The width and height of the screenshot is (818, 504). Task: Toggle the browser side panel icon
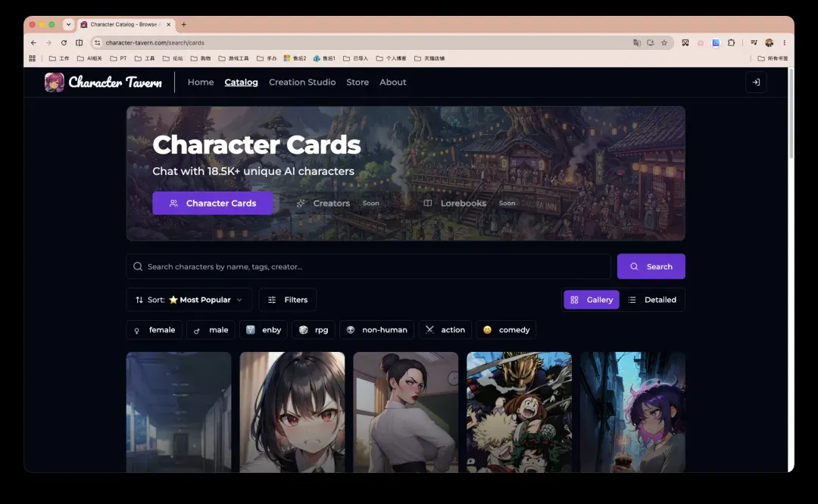80,42
